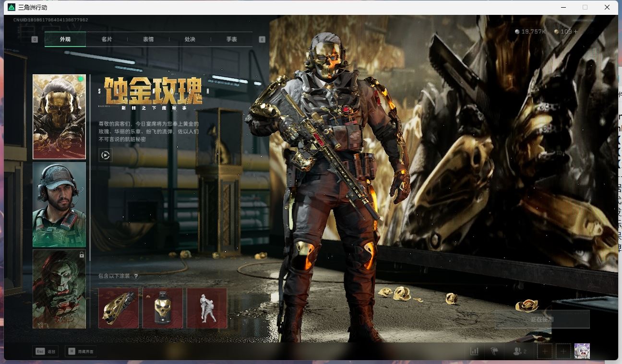
Task: Go to the 手表 tab
Action: [232, 39]
